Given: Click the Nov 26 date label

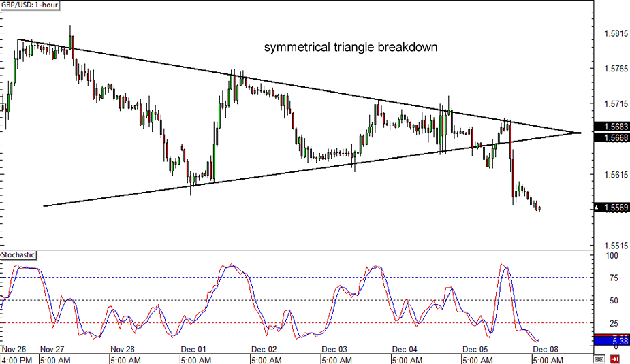Looking at the screenshot, I should [x=14, y=349].
